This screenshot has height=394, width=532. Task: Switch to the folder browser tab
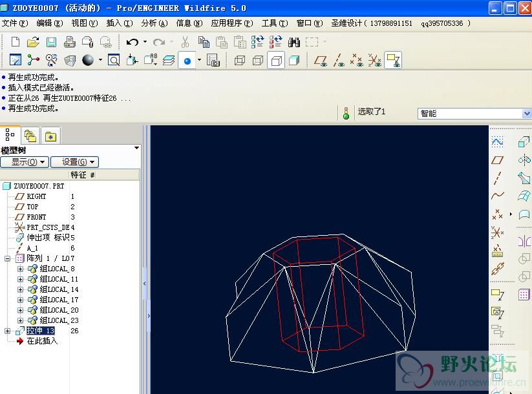tap(30, 136)
